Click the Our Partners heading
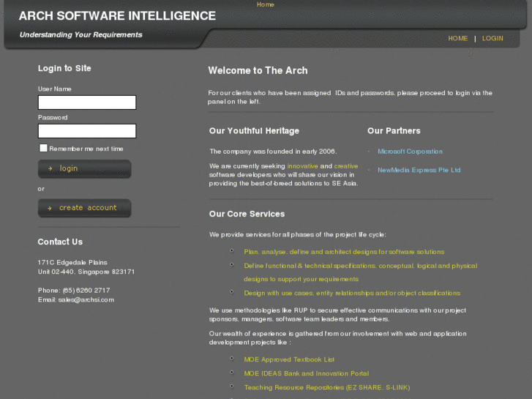The height and width of the screenshot is (399, 532). 394,131
